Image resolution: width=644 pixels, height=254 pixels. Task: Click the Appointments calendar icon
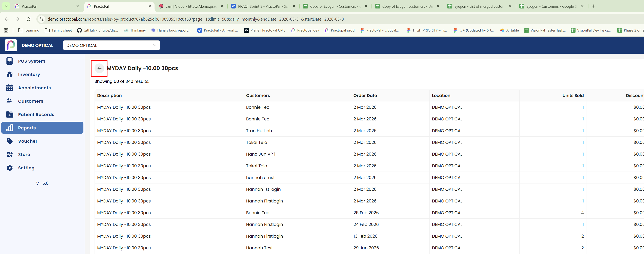coord(9,88)
